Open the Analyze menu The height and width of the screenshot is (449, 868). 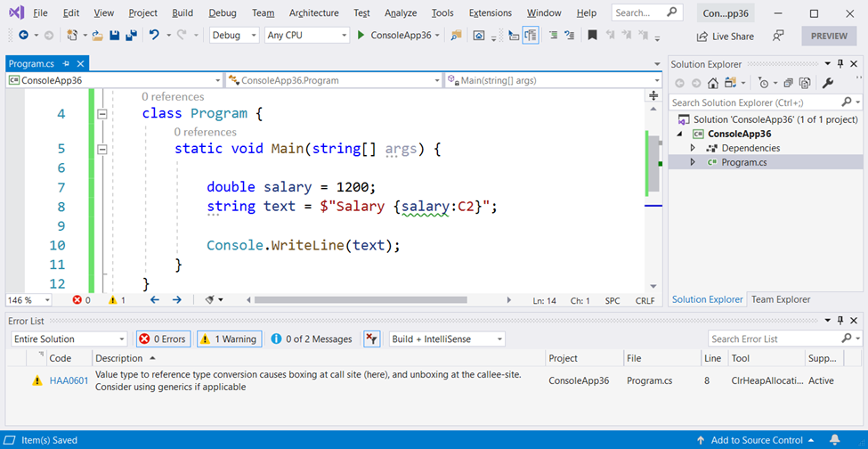click(401, 13)
